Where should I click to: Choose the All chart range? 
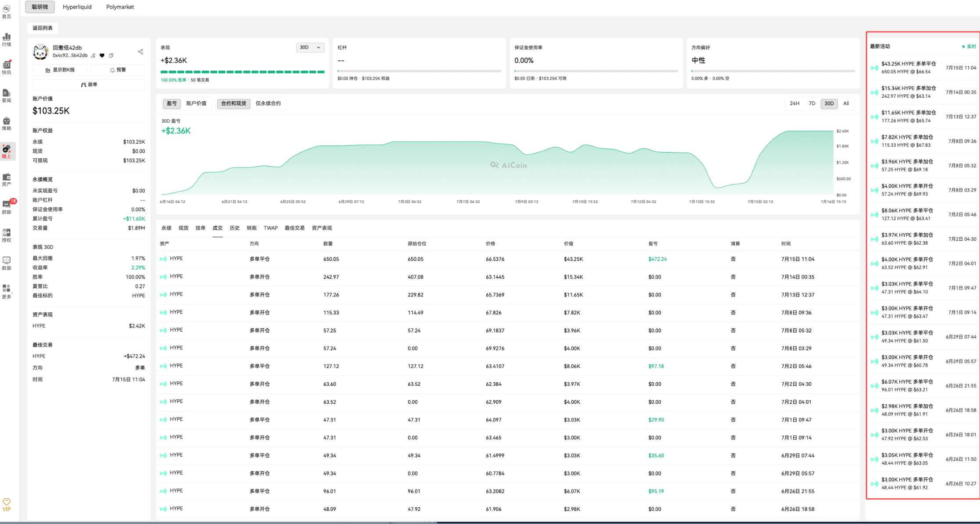click(x=846, y=103)
